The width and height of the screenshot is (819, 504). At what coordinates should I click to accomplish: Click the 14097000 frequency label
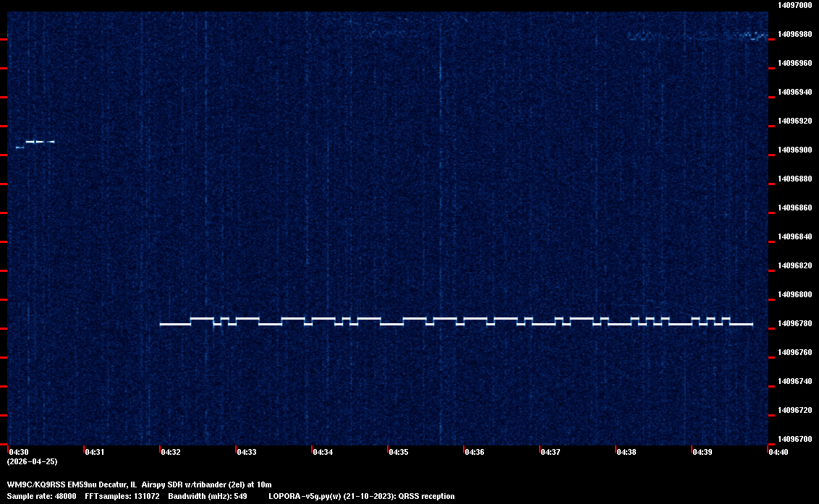click(x=794, y=5)
